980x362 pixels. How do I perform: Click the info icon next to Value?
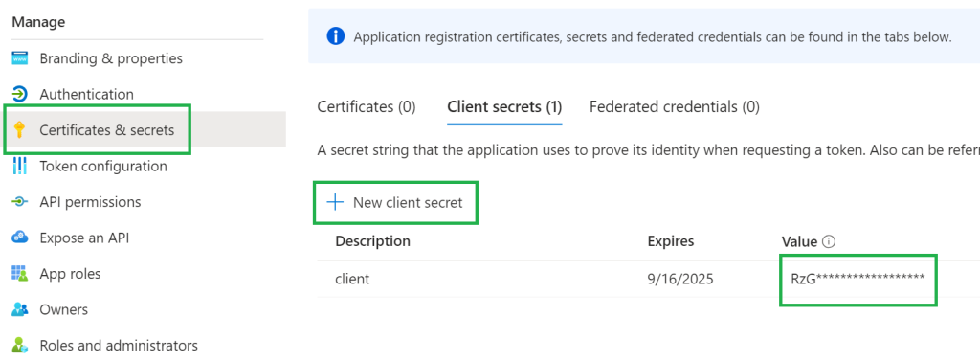829,242
